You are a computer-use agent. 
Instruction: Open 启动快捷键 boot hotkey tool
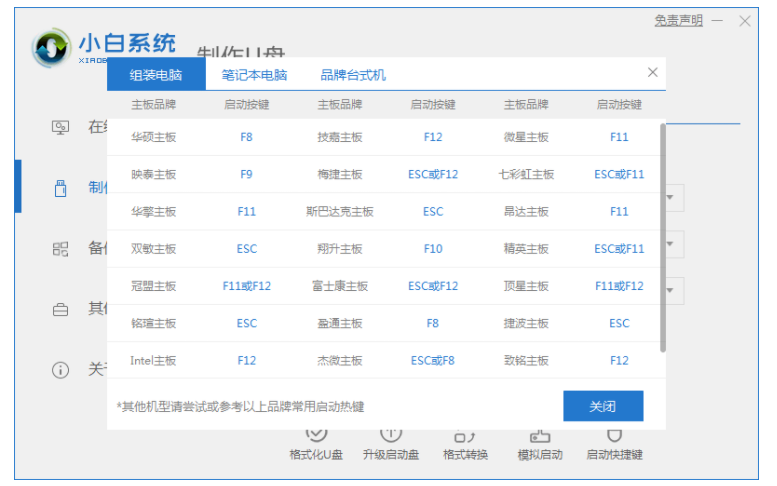pyautogui.click(x=614, y=443)
